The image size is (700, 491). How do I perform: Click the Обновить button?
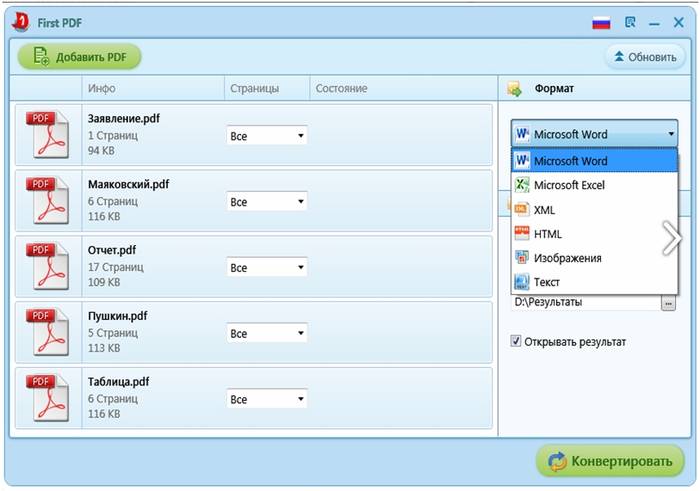[x=645, y=57]
